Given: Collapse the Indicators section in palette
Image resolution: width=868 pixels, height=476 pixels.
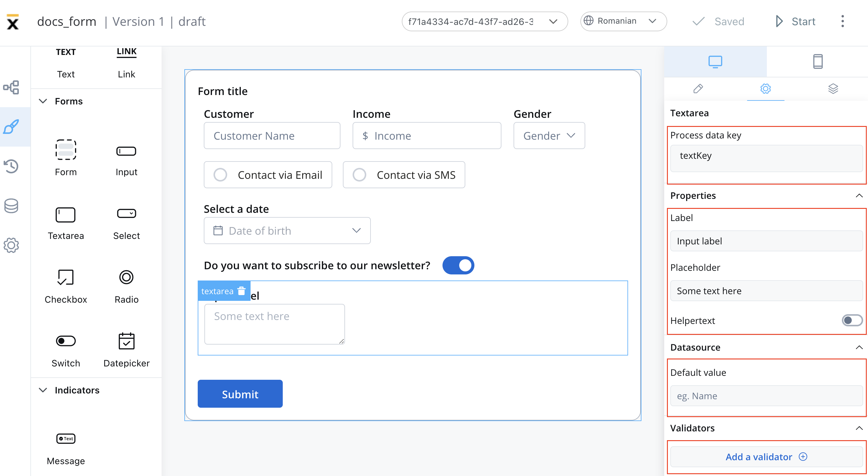Looking at the screenshot, I should (x=43, y=390).
